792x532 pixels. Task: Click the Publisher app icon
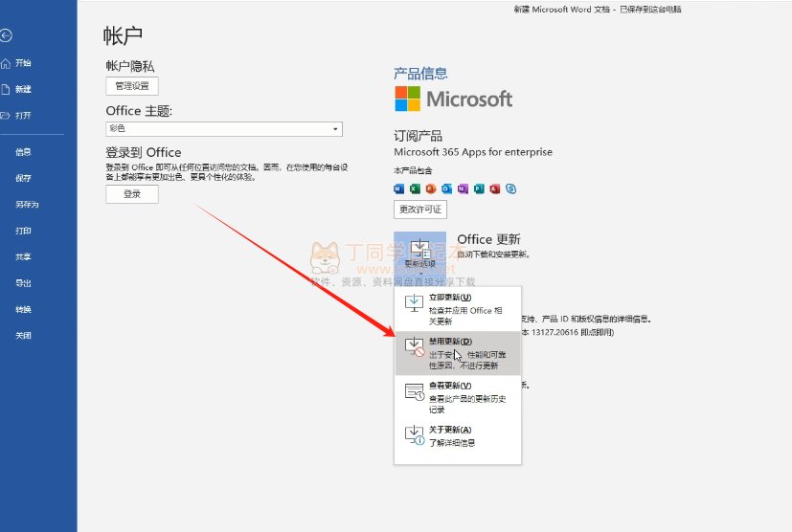click(479, 188)
